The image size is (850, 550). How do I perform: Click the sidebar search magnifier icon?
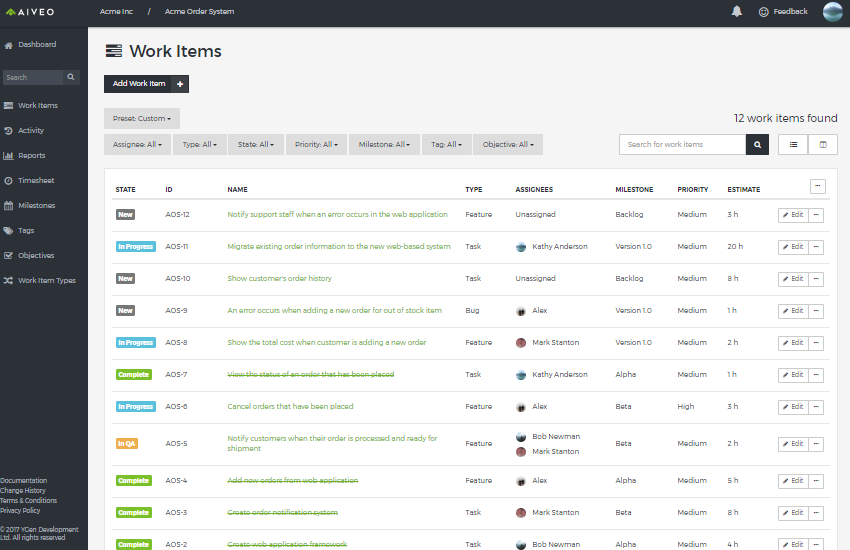[71, 77]
